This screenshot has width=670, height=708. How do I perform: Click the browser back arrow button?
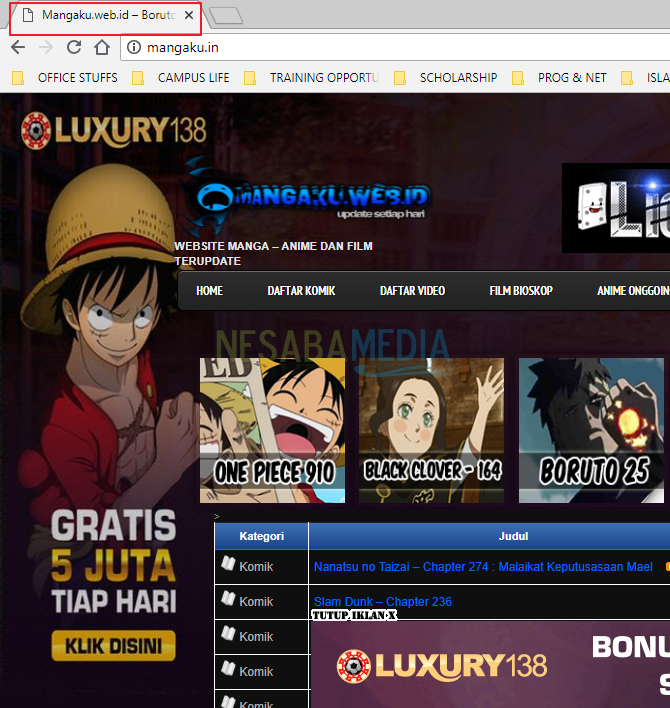pyautogui.click(x=18, y=47)
